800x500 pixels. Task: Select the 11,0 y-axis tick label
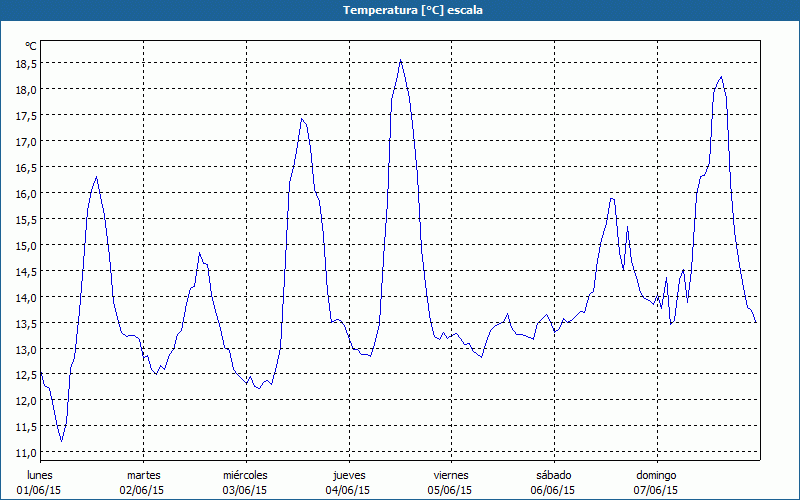pyautogui.click(x=26, y=453)
